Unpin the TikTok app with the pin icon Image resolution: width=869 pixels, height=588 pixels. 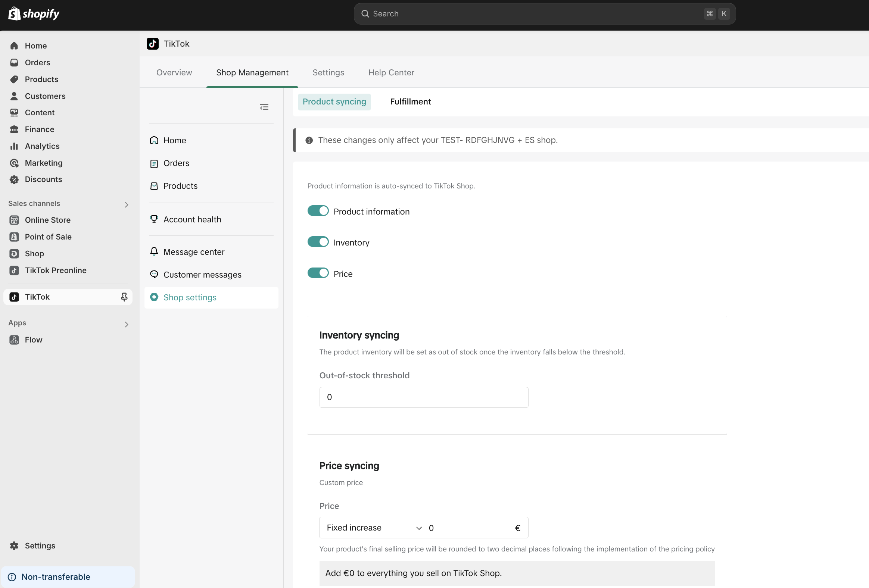(124, 297)
